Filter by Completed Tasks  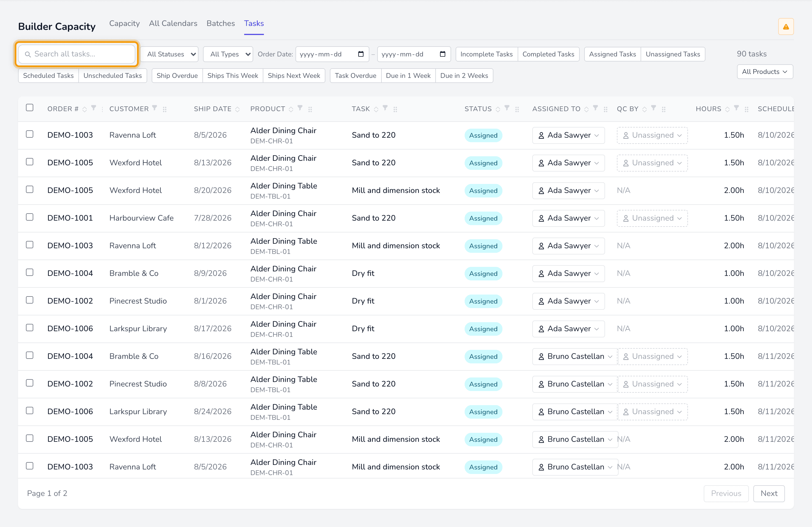click(x=548, y=54)
